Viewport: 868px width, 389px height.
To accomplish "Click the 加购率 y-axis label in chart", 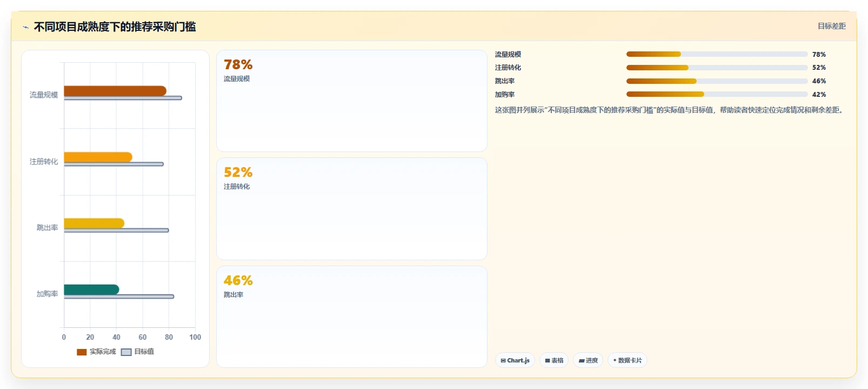I will (47, 294).
